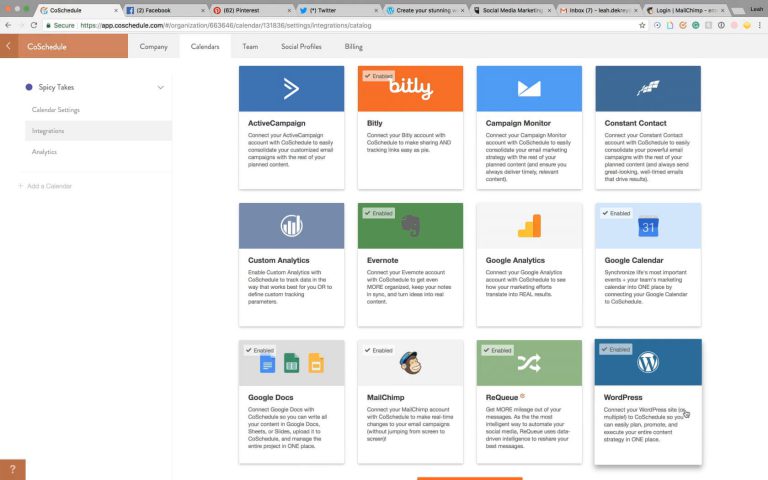Open the WordPress logo icon
Image resolution: width=768 pixels, height=480 pixels.
pyautogui.click(x=648, y=362)
